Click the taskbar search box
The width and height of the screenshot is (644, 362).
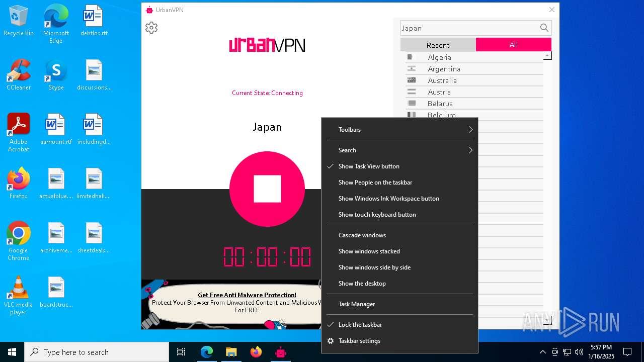point(97,352)
